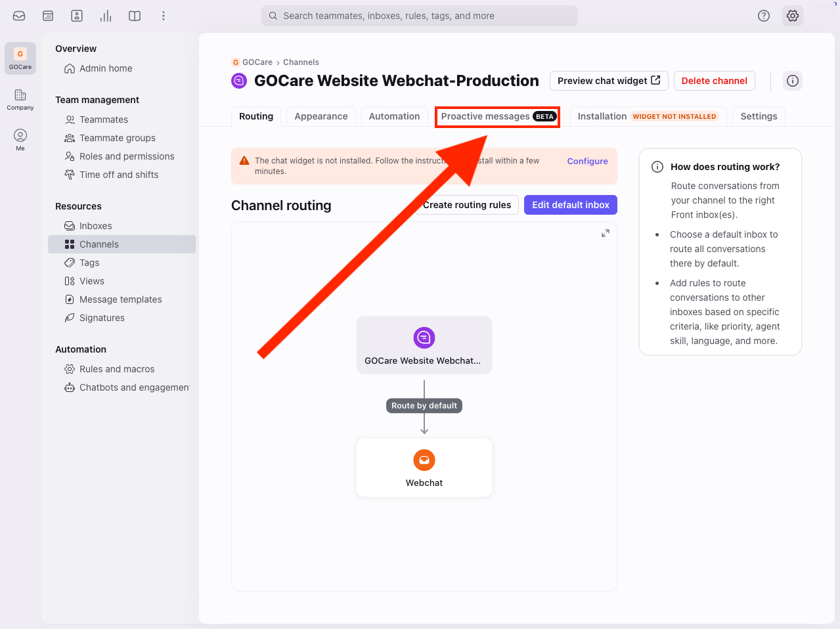840x629 pixels.
Task: Click the Channels breadcrumb link
Action: (301, 62)
